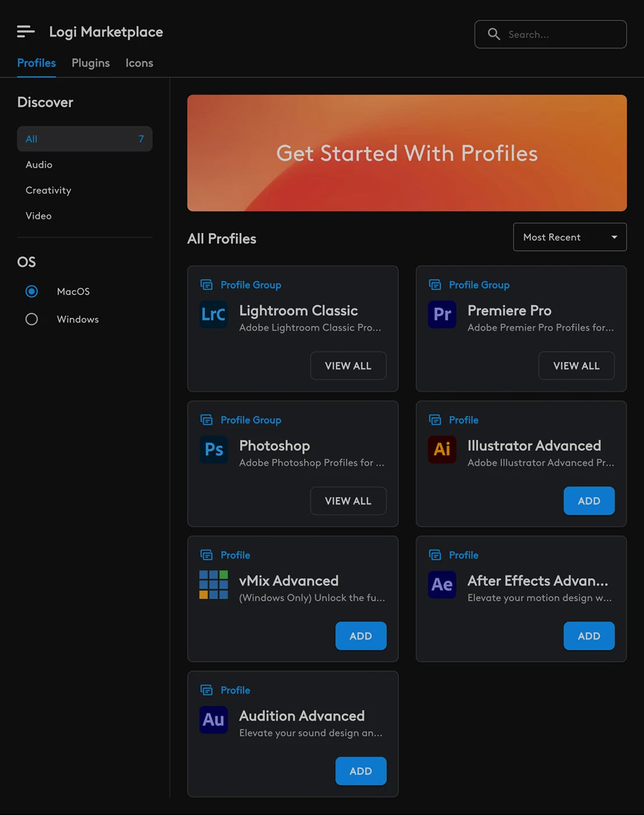
Task: Click the Lightroom Classic card title
Action: click(x=298, y=310)
